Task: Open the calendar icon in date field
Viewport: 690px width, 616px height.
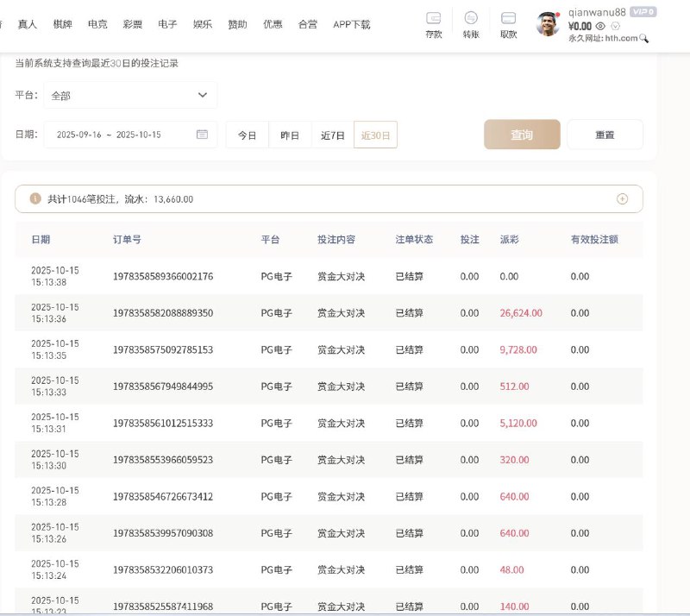Action: tap(202, 135)
